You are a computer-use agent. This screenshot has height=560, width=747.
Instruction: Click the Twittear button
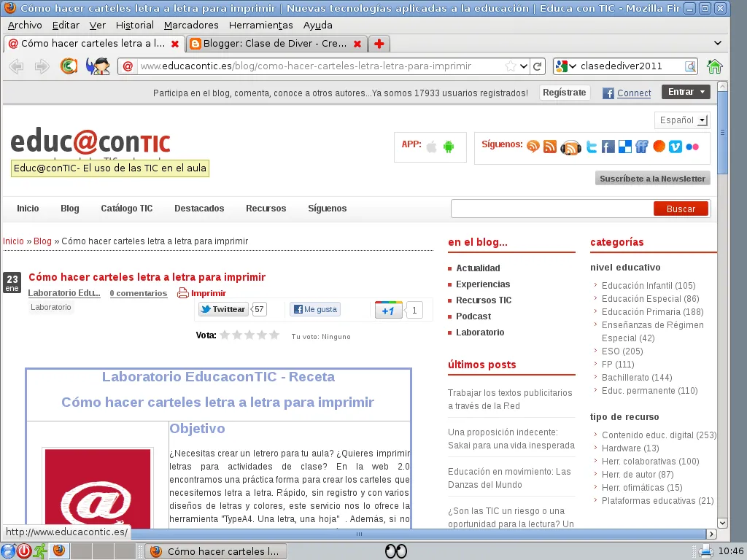point(223,309)
